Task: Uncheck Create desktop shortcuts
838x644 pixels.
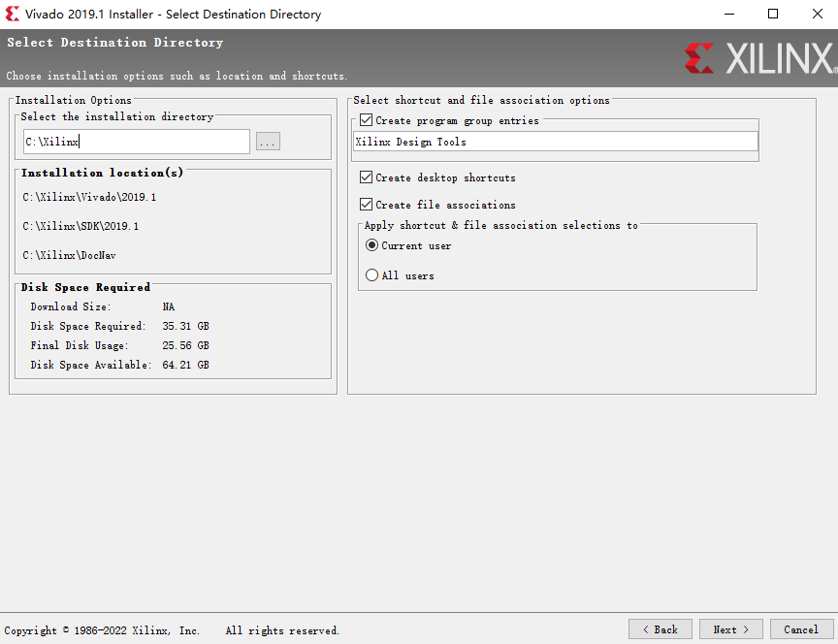Action: coord(366,177)
